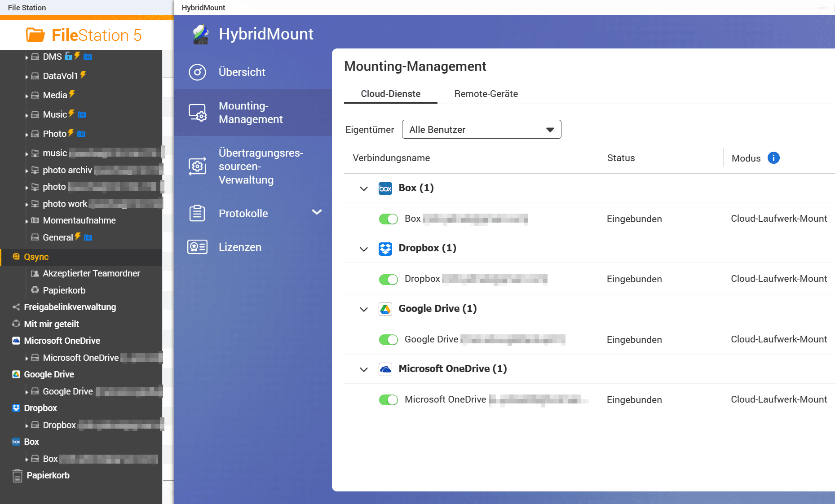Select the General shared folder
This screenshot has width=835, height=504.
(x=58, y=237)
